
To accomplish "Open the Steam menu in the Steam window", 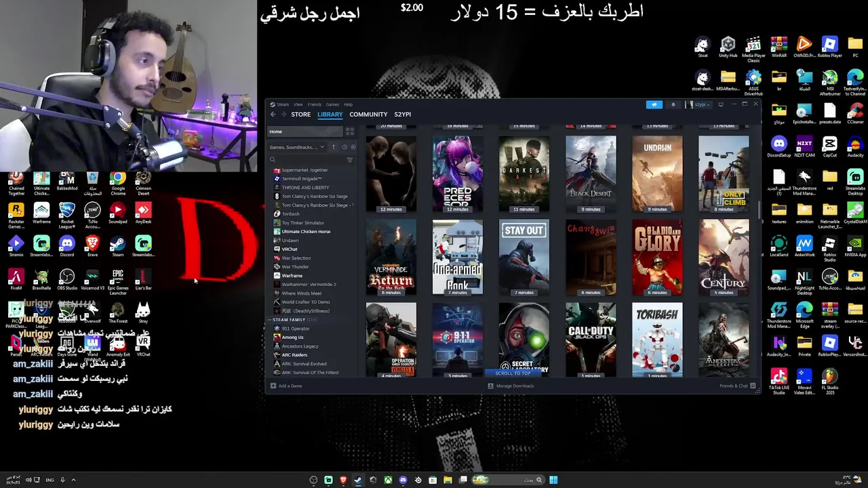I will pyautogui.click(x=279, y=104).
